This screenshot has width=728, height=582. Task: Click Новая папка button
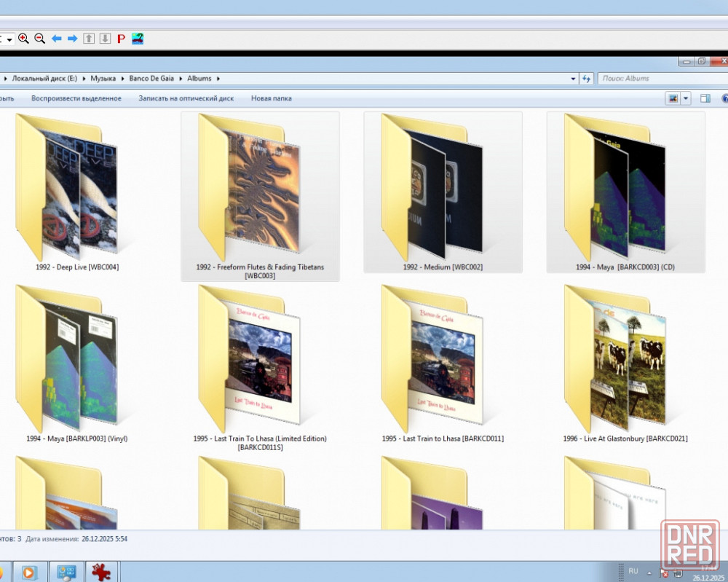coord(271,98)
